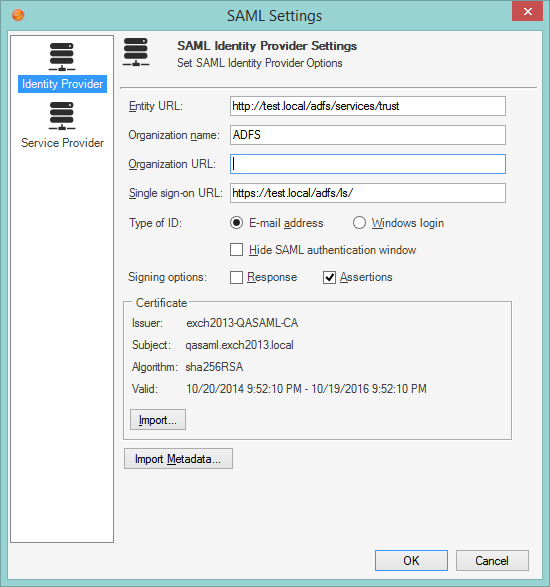Dismiss the dialog with Cancel
This screenshot has width=550, height=587.
[x=492, y=560]
